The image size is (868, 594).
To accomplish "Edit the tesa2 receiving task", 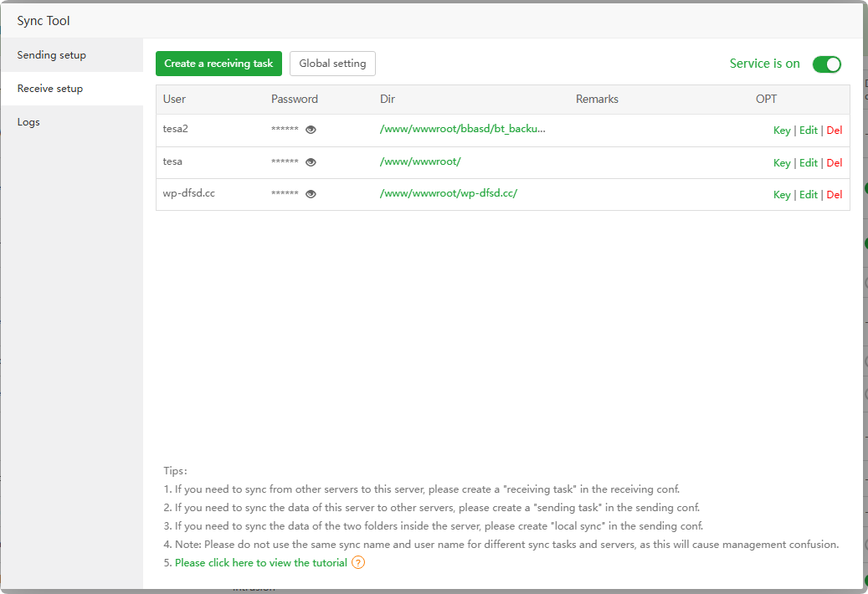I will click(x=808, y=131).
